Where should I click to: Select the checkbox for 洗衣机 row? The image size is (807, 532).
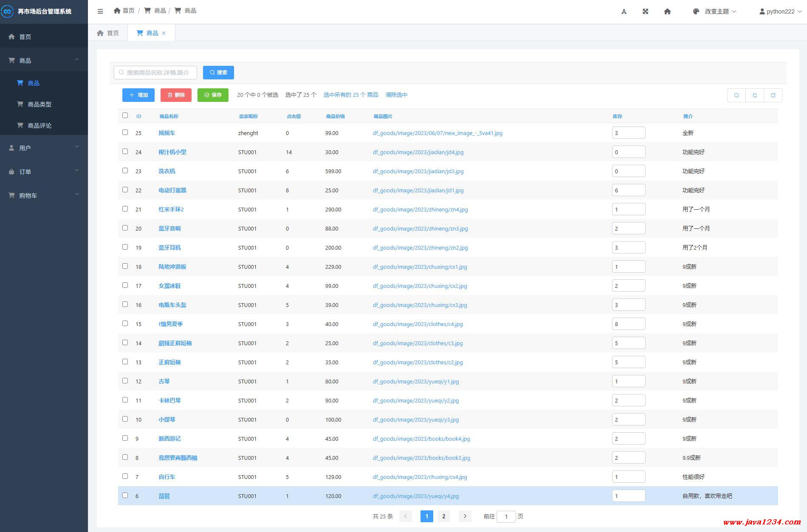click(x=125, y=171)
